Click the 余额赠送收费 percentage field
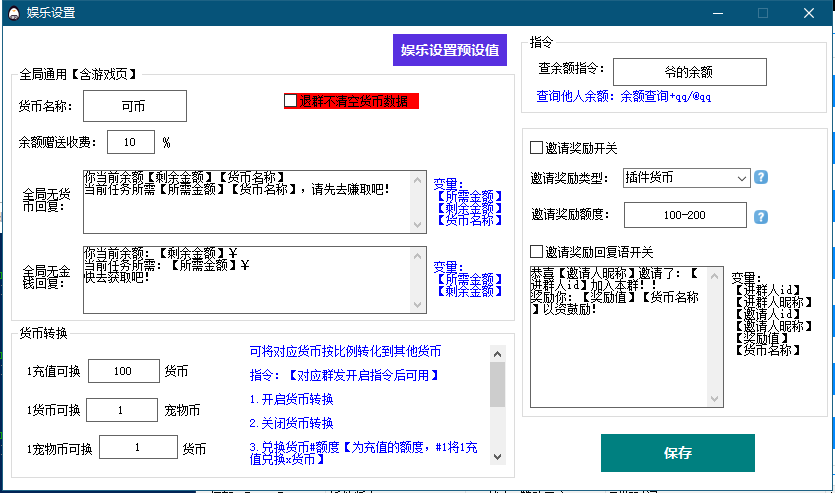Screen dimensions: 835x493 (131, 142)
